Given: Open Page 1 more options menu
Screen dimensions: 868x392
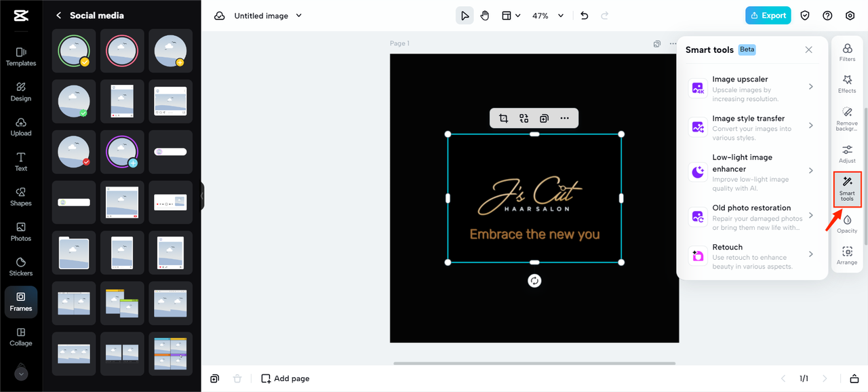Looking at the screenshot, I should tap(673, 43).
